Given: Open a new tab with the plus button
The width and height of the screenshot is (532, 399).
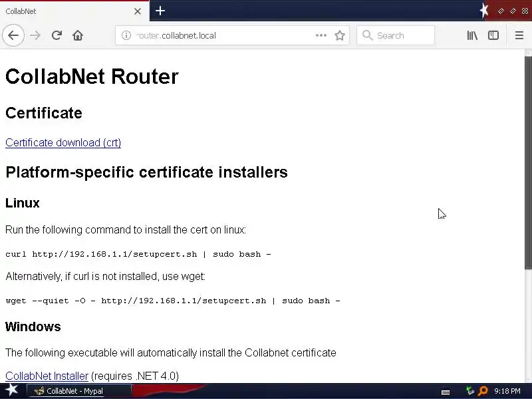Looking at the screenshot, I should [160, 11].
